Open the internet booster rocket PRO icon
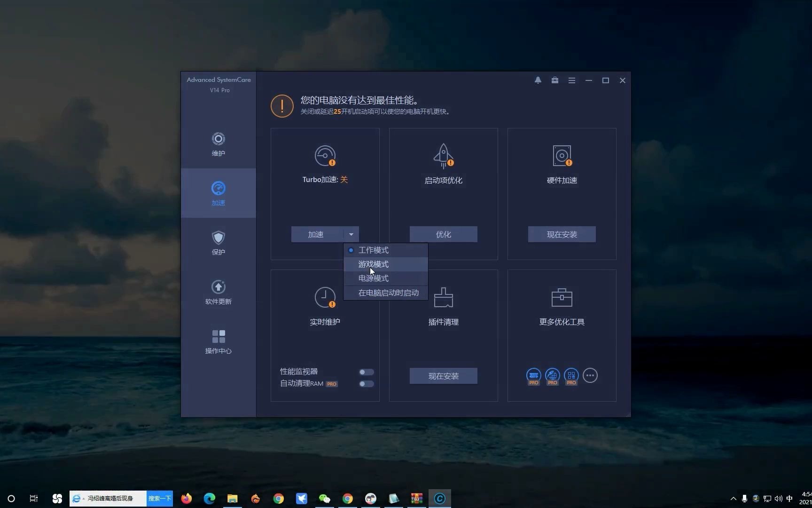The image size is (812, 508). point(553,376)
